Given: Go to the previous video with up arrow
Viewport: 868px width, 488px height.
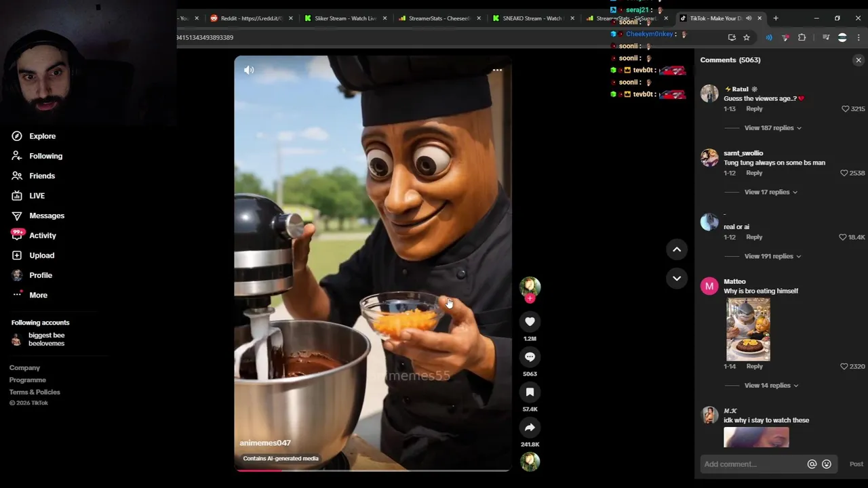Looking at the screenshot, I should tap(676, 249).
